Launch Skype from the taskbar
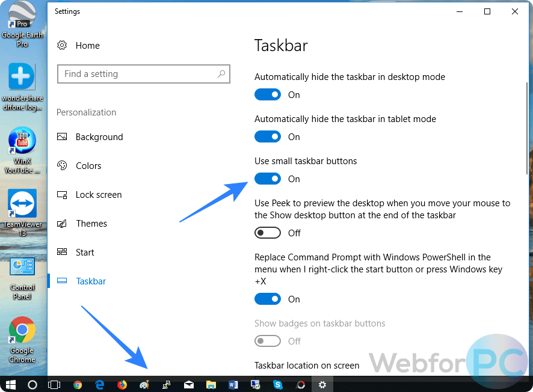533x392 pixels. 277,385
